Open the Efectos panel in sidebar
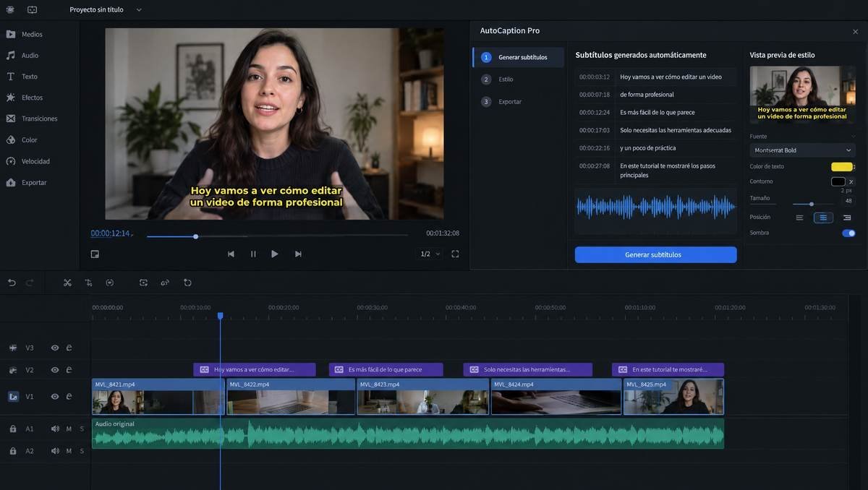868x490 pixels. click(x=25, y=97)
